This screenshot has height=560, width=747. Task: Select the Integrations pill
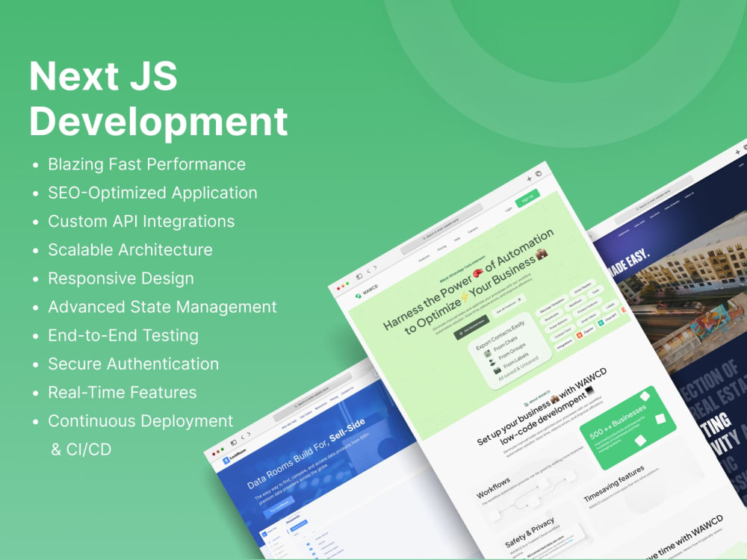click(564, 343)
